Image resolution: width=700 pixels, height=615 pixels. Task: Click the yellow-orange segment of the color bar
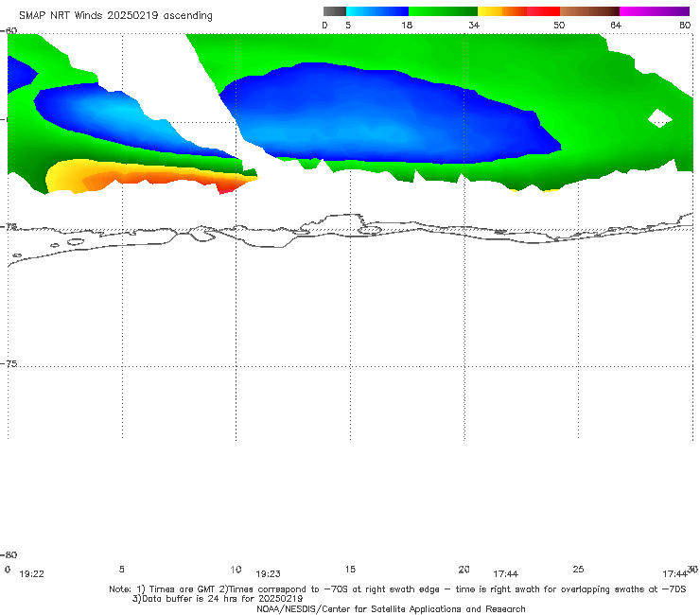pyautogui.click(x=502, y=11)
